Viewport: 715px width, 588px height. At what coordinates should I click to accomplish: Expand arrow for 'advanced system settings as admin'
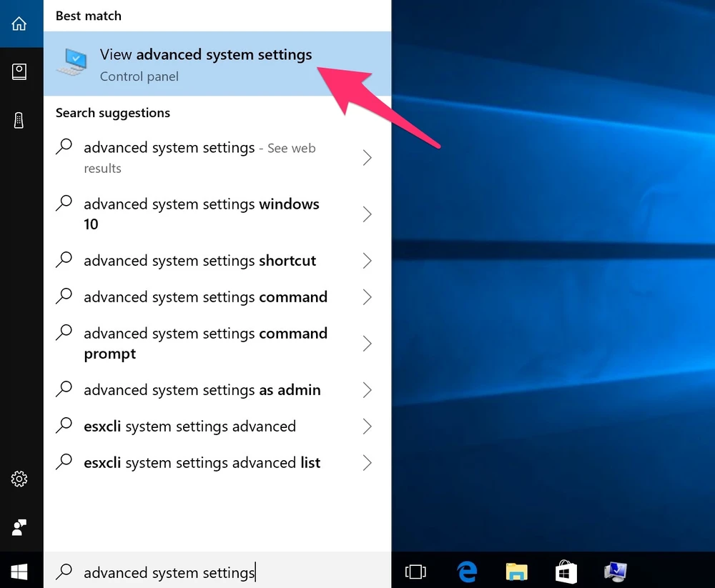coord(367,390)
